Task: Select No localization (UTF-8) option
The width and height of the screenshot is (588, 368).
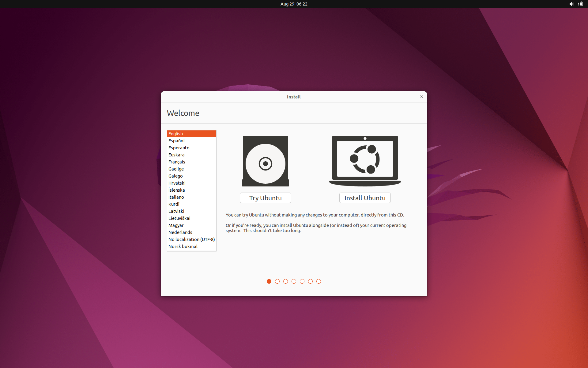Action: tap(191, 239)
